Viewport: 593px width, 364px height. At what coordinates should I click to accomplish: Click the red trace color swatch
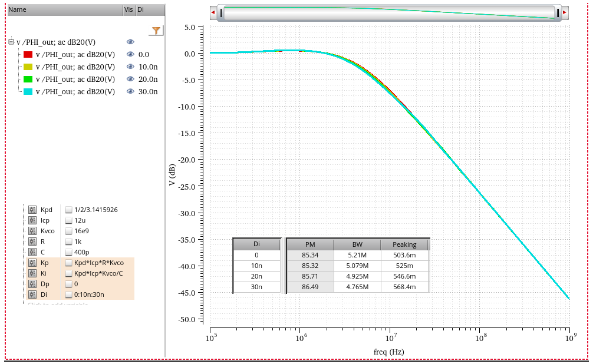(x=28, y=54)
